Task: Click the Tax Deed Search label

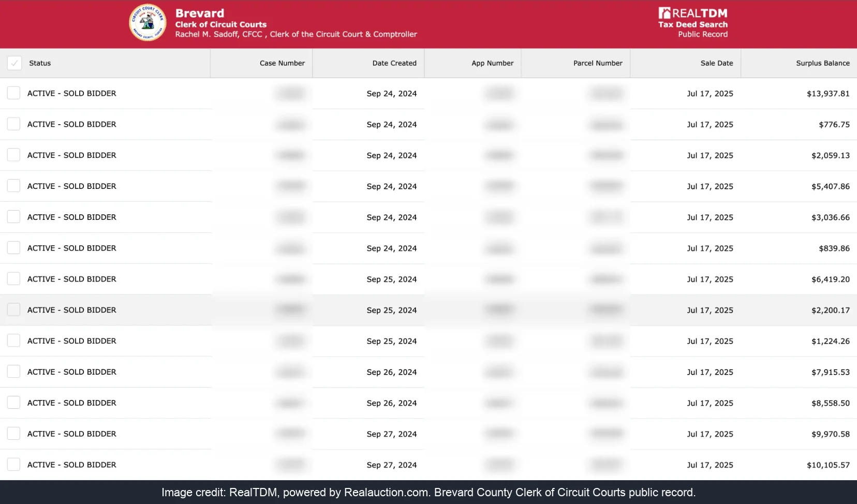Action: pos(692,24)
